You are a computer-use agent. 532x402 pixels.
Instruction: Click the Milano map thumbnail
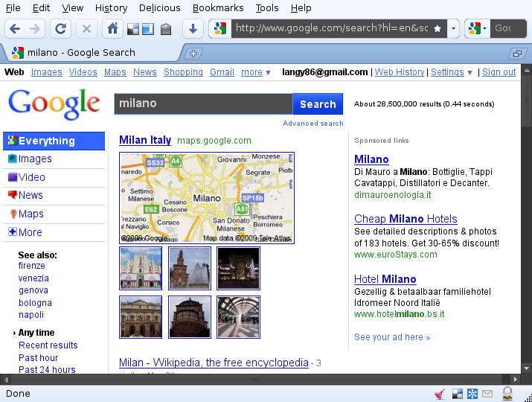207,198
